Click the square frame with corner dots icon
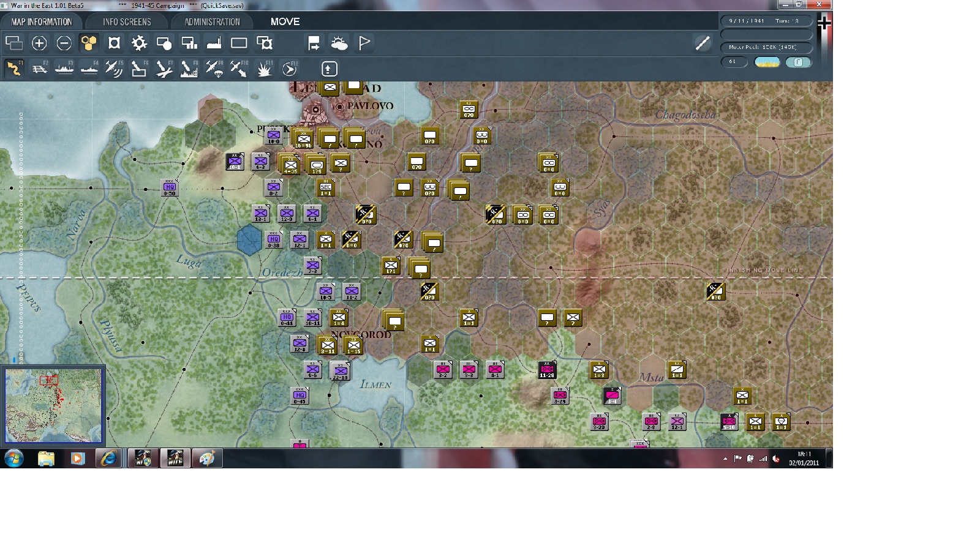Viewport: 980px width, 551px height. [x=114, y=43]
